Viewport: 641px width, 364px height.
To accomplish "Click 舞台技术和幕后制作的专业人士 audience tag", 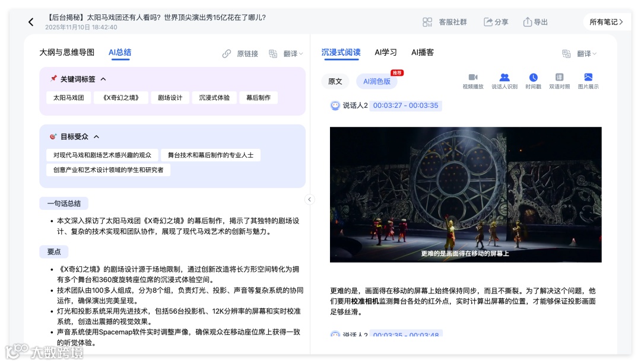I will click(x=211, y=155).
